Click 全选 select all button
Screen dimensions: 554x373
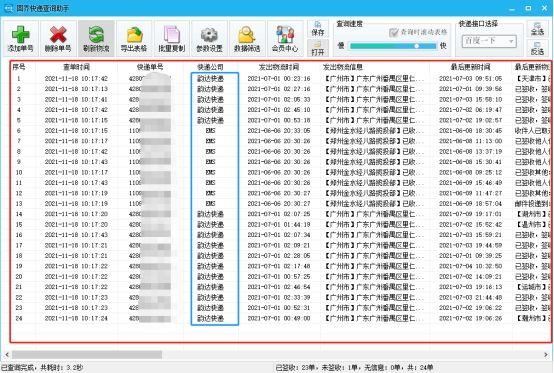pyautogui.click(x=537, y=29)
